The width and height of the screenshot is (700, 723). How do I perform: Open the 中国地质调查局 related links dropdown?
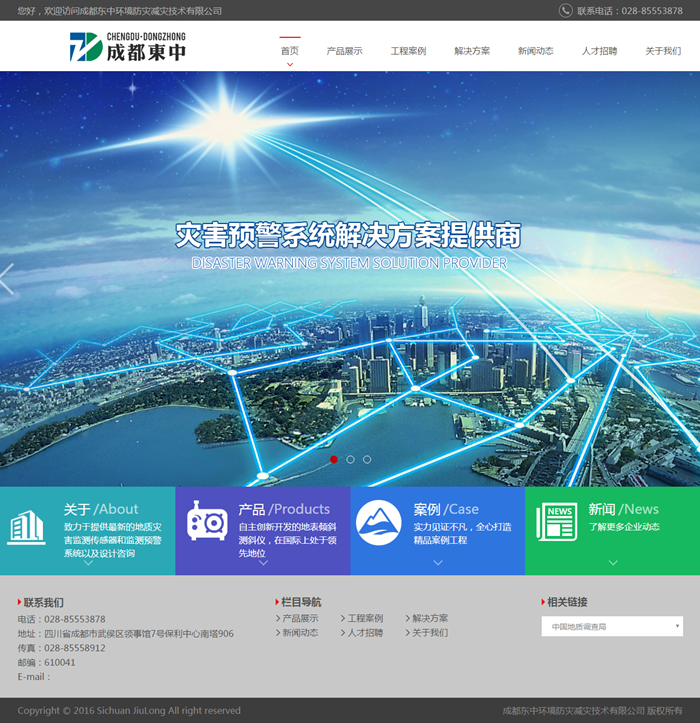coord(612,627)
